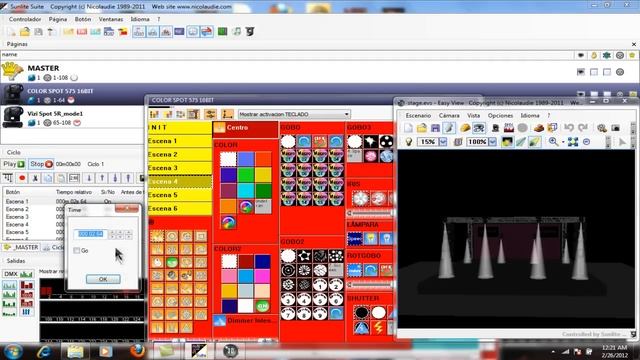Open the Windows Start menu
Image resolution: width=640 pixels, height=360 pixels.
13,351
